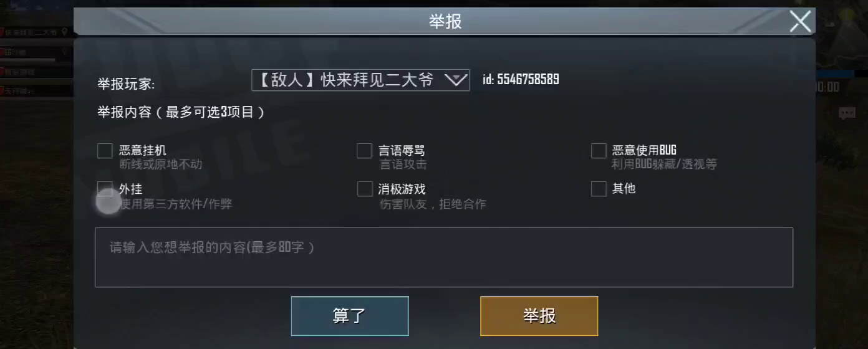Expand the dropdown arrow next to 快来拜见二大爷
868x349 pixels.
pos(456,80)
